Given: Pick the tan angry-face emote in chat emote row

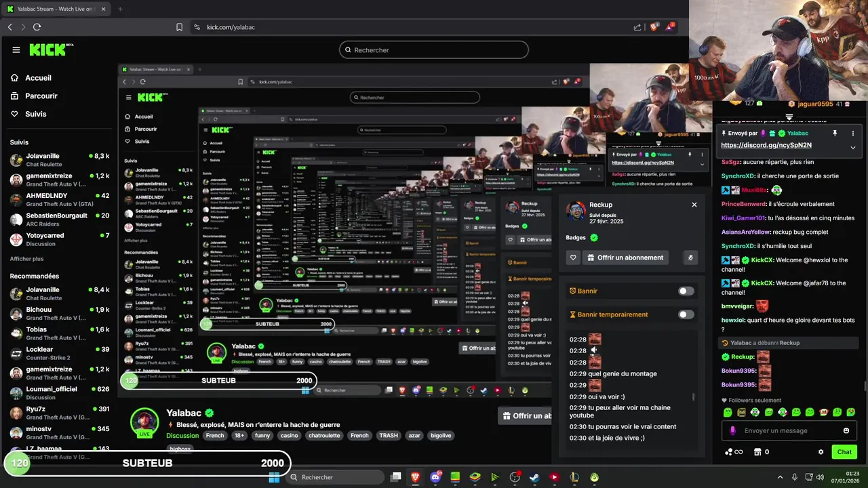Looking at the screenshot, I should 741,412.
